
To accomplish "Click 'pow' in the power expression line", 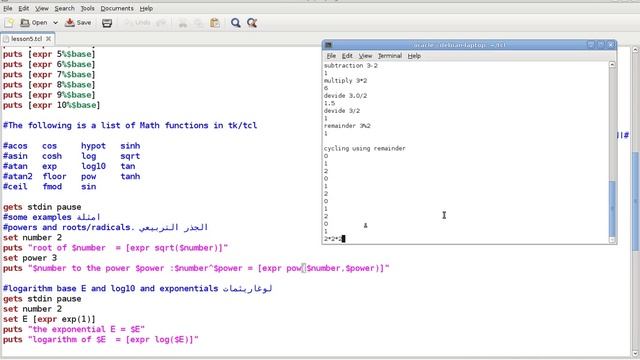I will 294,268.
